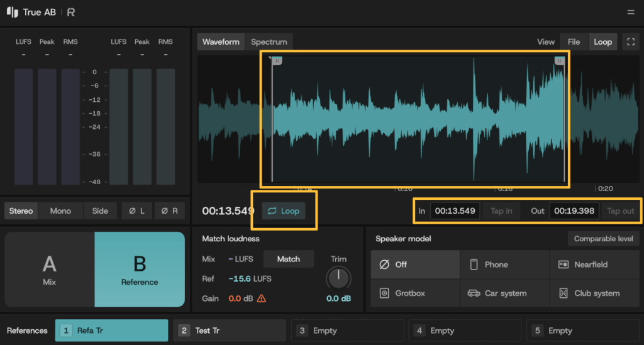
Task: Click the Trim knob
Action: click(x=338, y=278)
